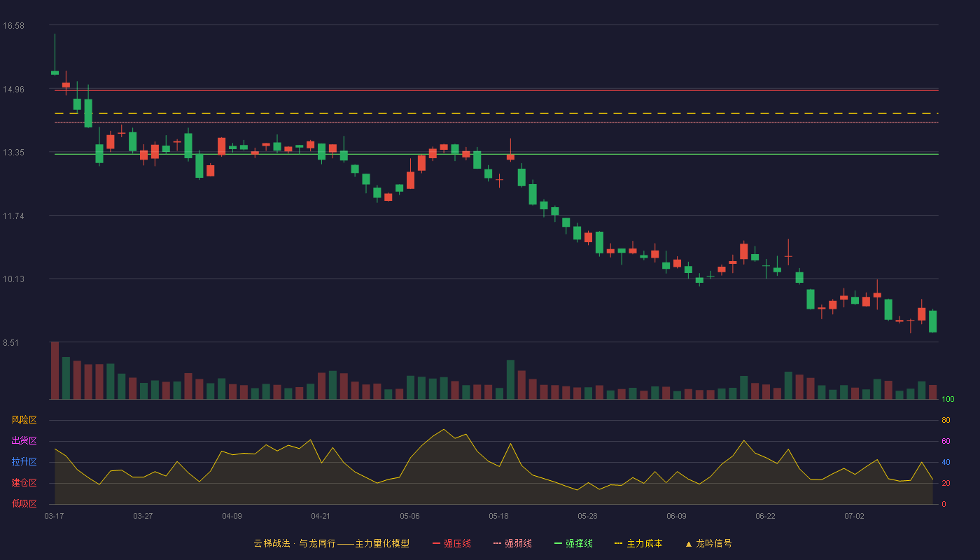Select the 04-09 date label
Viewport: 980px width, 560px height.
[x=232, y=516]
